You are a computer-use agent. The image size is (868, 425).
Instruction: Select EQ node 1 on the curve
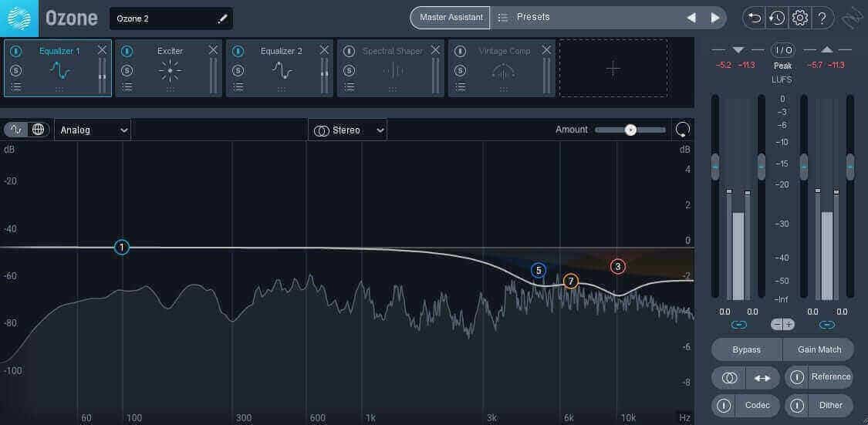click(122, 248)
